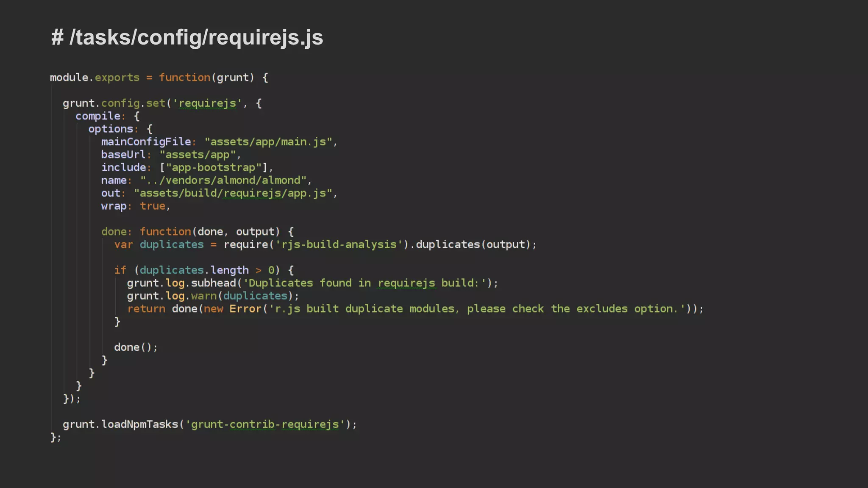Click the include ['app-bootstrap'] line

click(187, 167)
